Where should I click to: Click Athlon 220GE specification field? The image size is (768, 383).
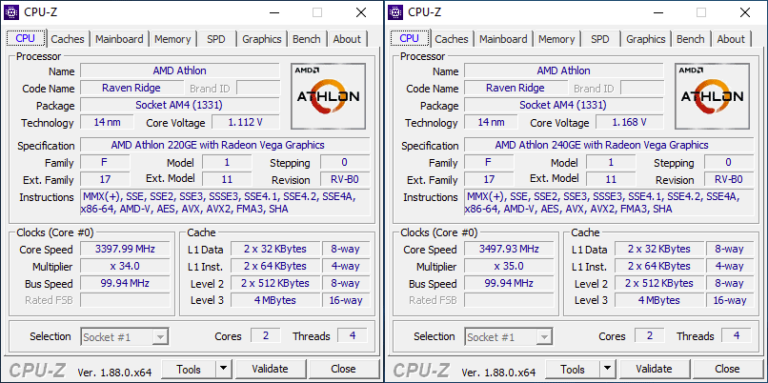(225, 145)
